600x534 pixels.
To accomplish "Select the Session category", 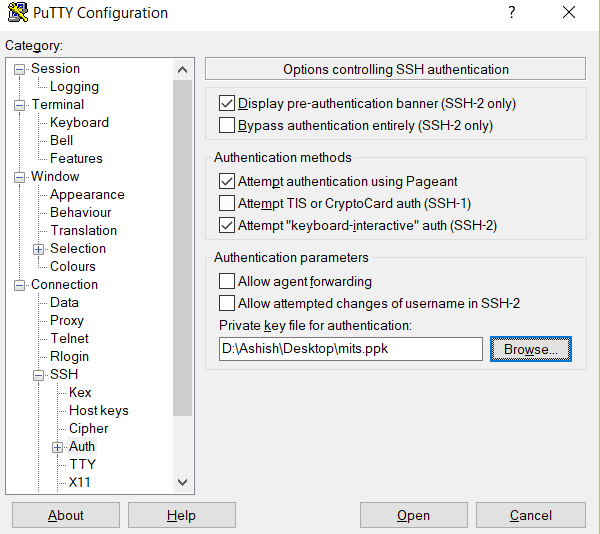I will tap(55, 68).
